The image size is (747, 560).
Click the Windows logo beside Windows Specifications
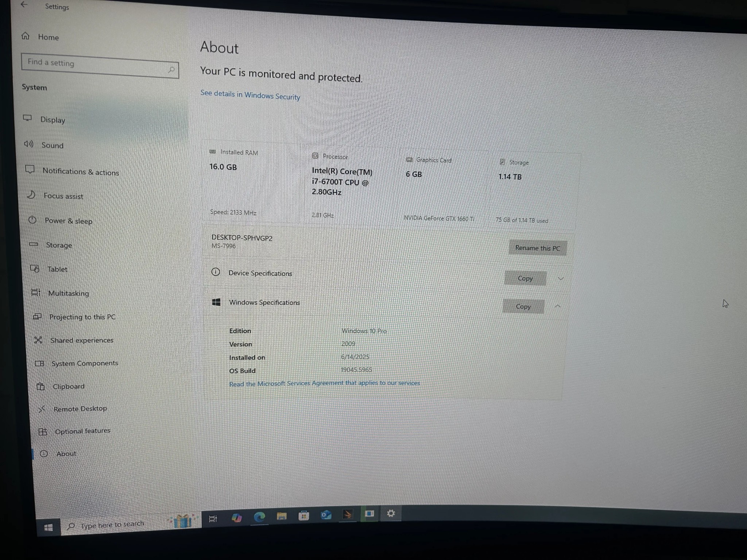[x=216, y=302]
